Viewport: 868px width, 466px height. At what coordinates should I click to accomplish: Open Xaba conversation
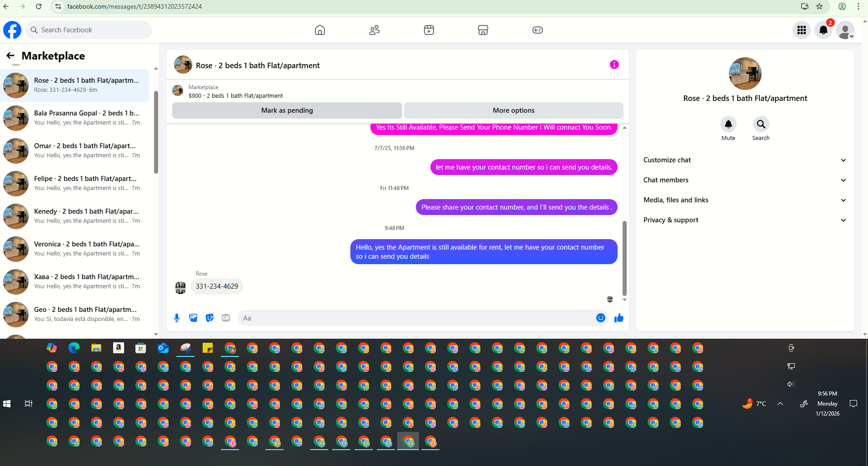(x=75, y=282)
